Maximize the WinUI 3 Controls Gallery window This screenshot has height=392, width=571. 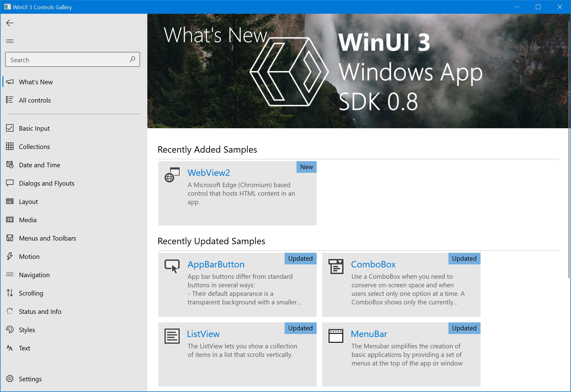tap(538, 7)
